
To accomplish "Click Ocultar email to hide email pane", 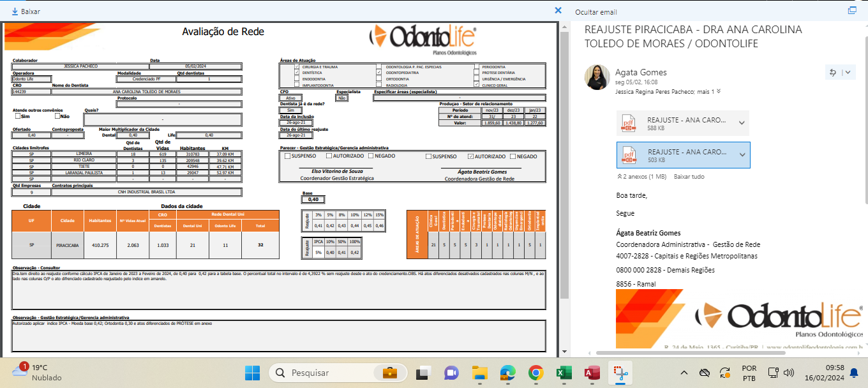I will (595, 11).
